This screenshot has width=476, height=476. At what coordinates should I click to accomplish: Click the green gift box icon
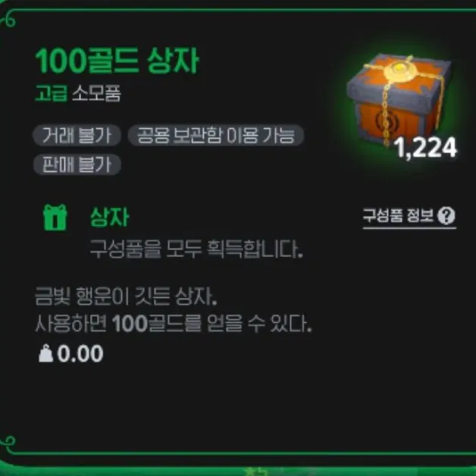pos(55,218)
